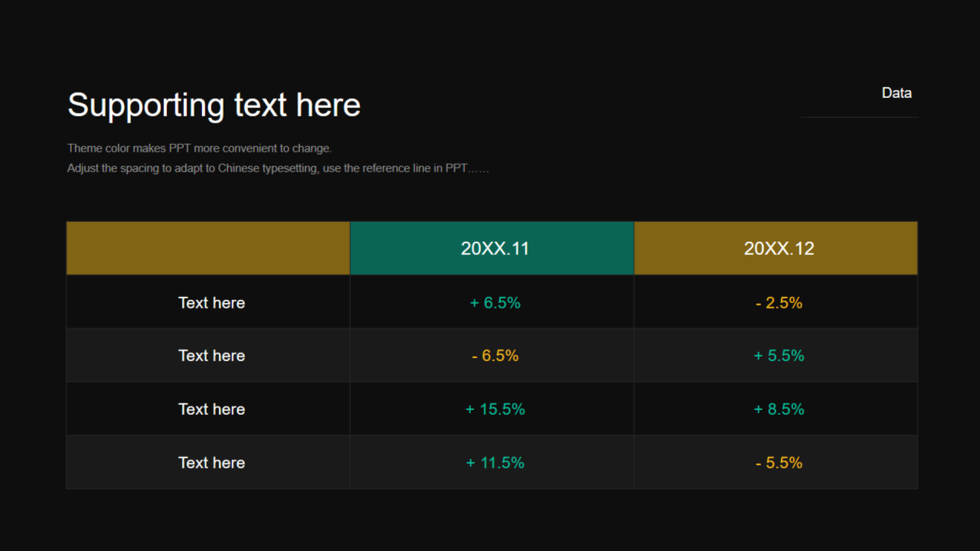Click the "+ 15.5%" table cell
This screenshot has height=551, width=980.
click(x=495, y=409)
